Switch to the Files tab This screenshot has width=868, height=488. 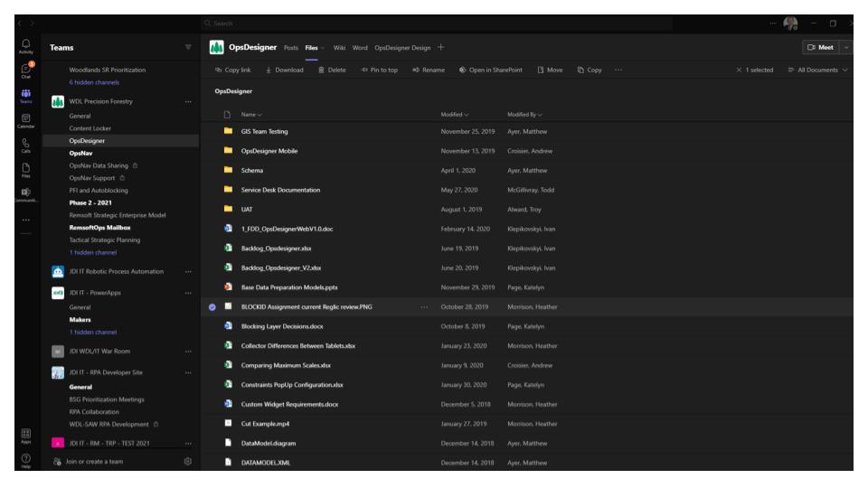coord(312,48)
